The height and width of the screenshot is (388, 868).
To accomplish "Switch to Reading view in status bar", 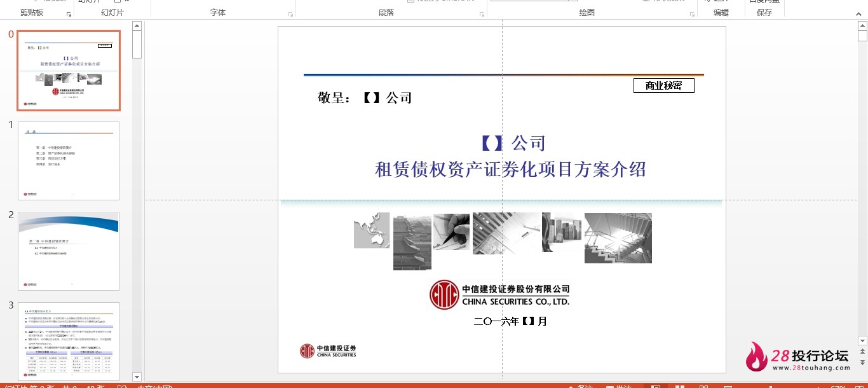I will pyautogui.click(x=703, y=385).
